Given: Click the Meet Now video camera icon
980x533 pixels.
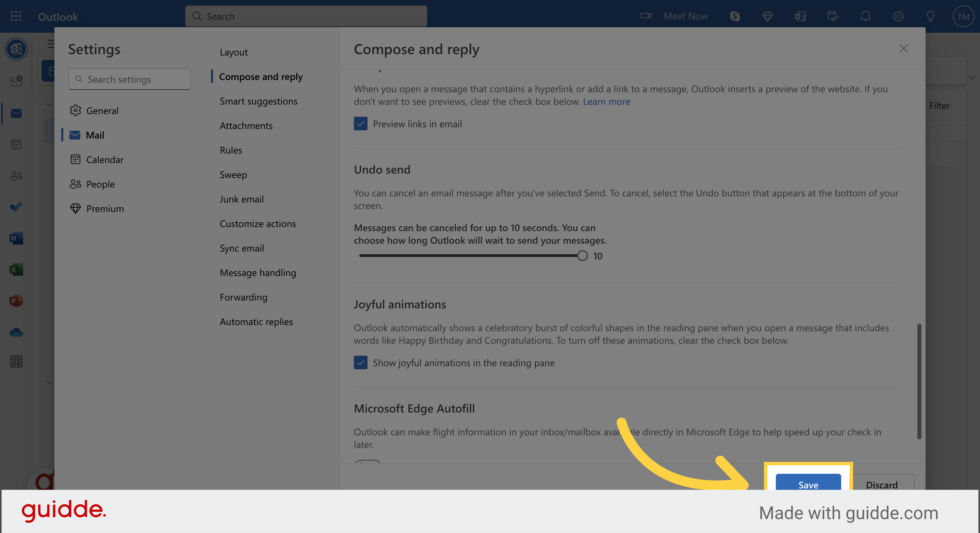Looking at the screenshot, I should tap(646, 16).
